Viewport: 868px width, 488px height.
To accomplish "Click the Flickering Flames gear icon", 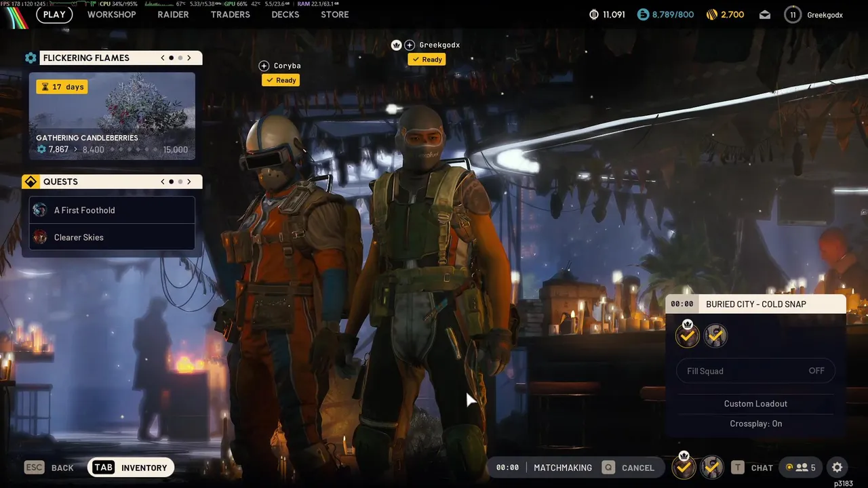I will (31, 58).
